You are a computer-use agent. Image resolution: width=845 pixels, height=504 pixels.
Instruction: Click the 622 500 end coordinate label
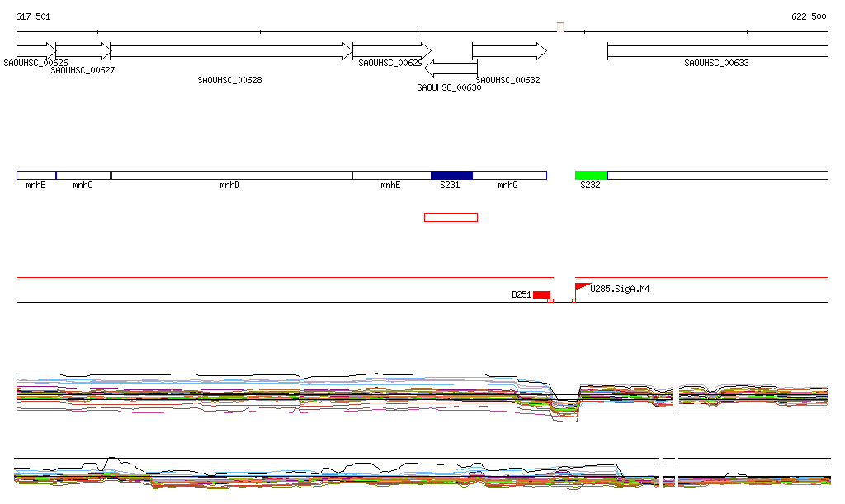click(809, 16)
